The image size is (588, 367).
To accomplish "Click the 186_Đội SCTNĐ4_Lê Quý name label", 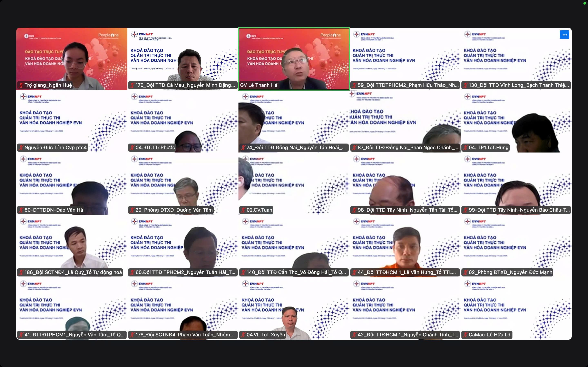I will (73, 272).
